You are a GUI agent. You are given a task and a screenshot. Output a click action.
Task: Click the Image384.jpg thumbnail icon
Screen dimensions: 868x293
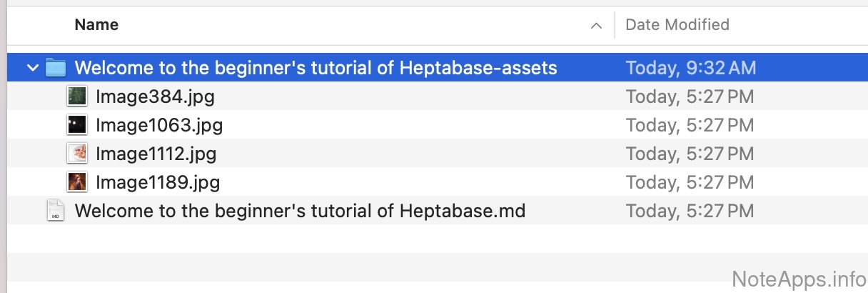[77, 96]
